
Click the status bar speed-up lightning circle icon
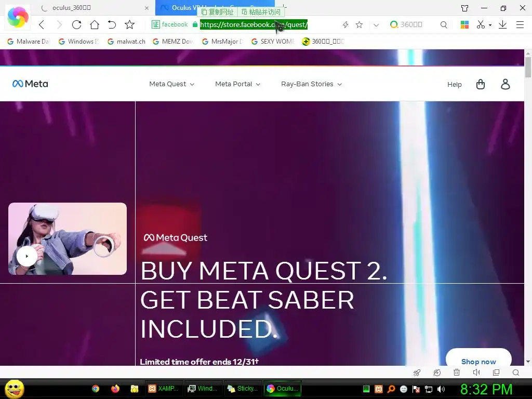point(437,373)
